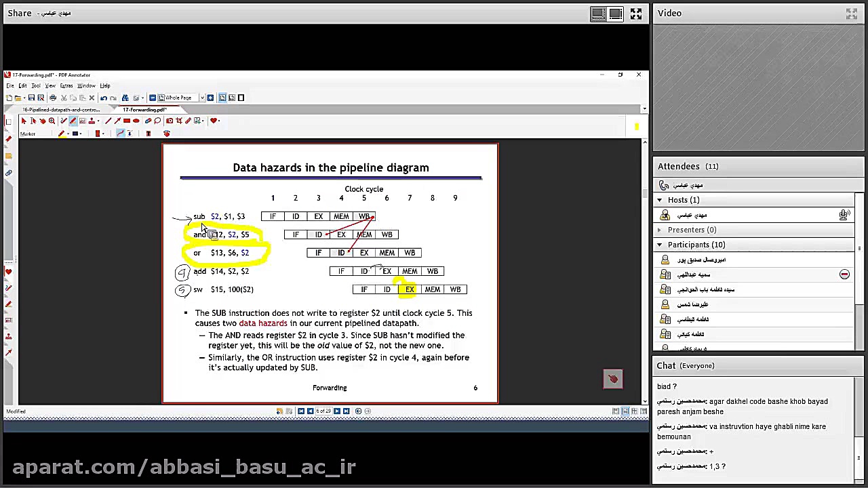
Task: Select the Line drawing tool
Action: pos(108,121)
